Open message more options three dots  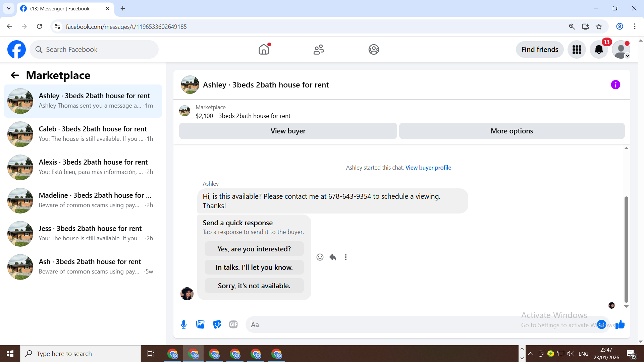pyautogui.click(x=346, y=257)
